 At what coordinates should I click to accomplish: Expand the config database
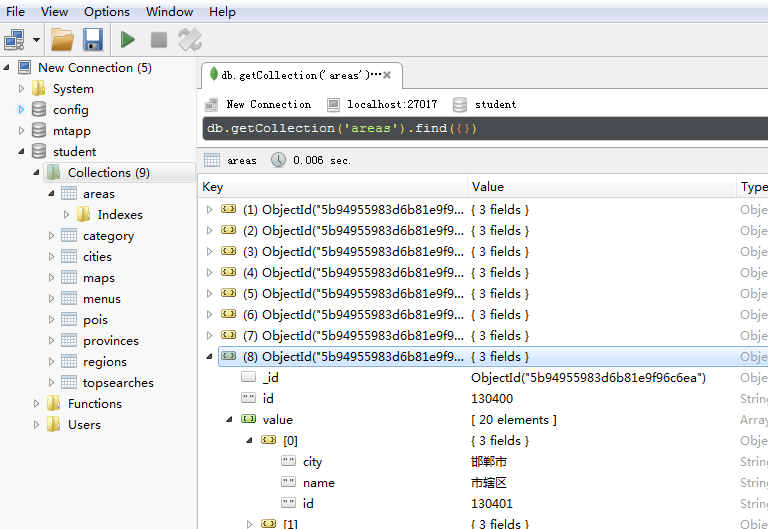coord(21,110)
